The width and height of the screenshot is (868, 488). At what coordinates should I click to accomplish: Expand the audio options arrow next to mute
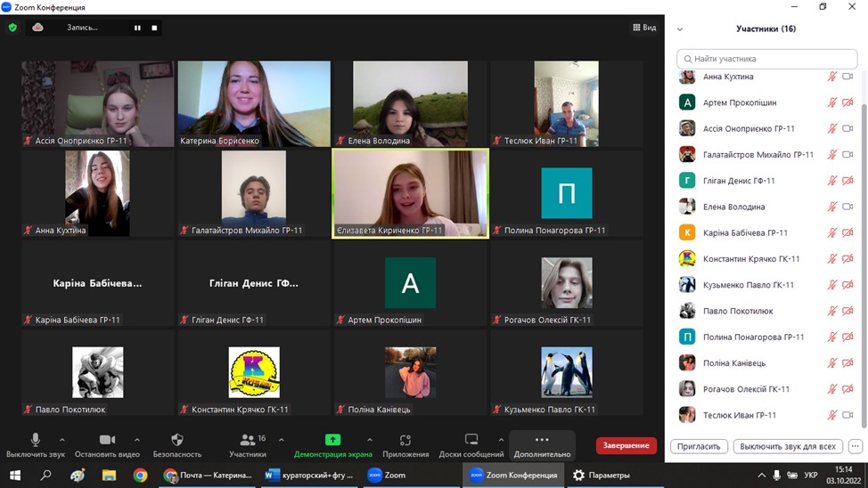61,440
